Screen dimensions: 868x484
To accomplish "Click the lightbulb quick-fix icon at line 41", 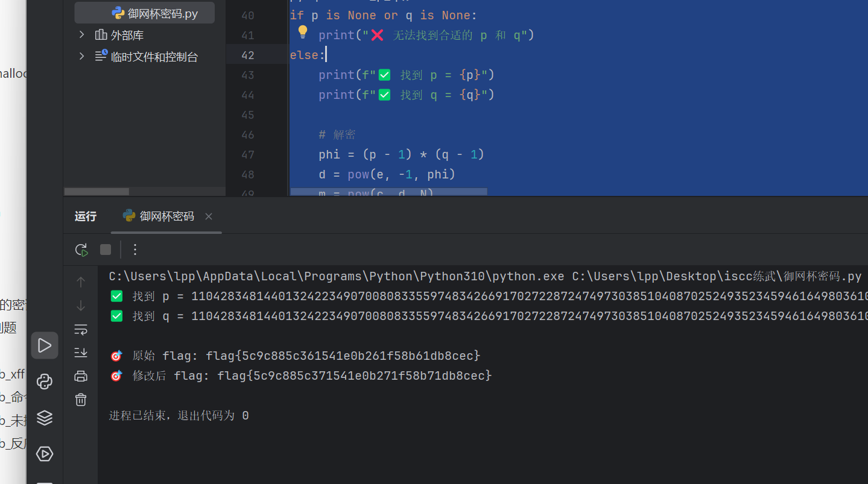I will 303,33.
